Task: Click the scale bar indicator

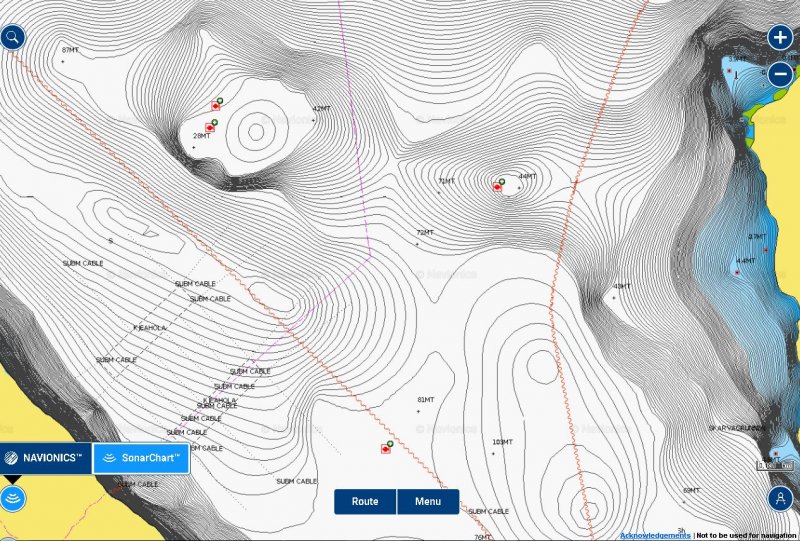Action: click(774, 464)
